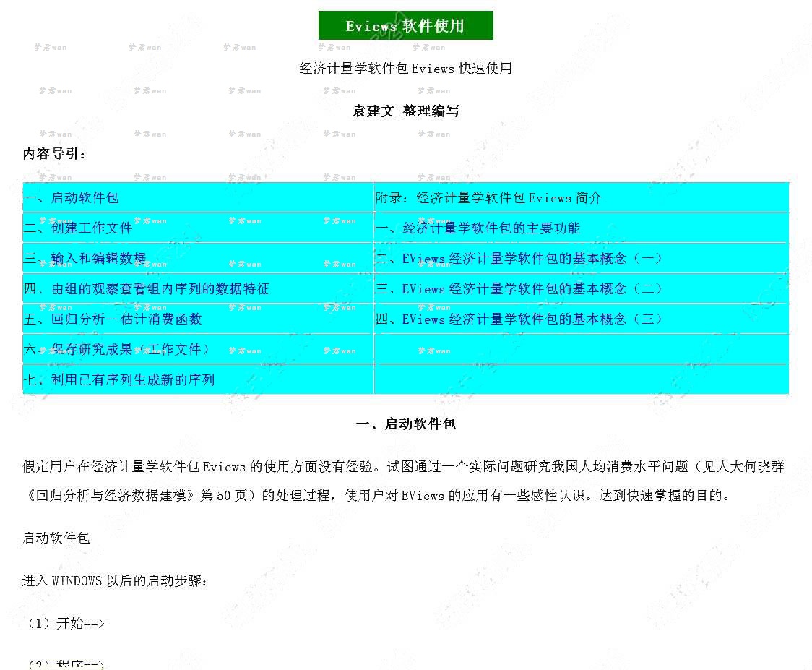Go to the 基本概念（二） link
The image size is (812, 670).
[x=519, y=288]
